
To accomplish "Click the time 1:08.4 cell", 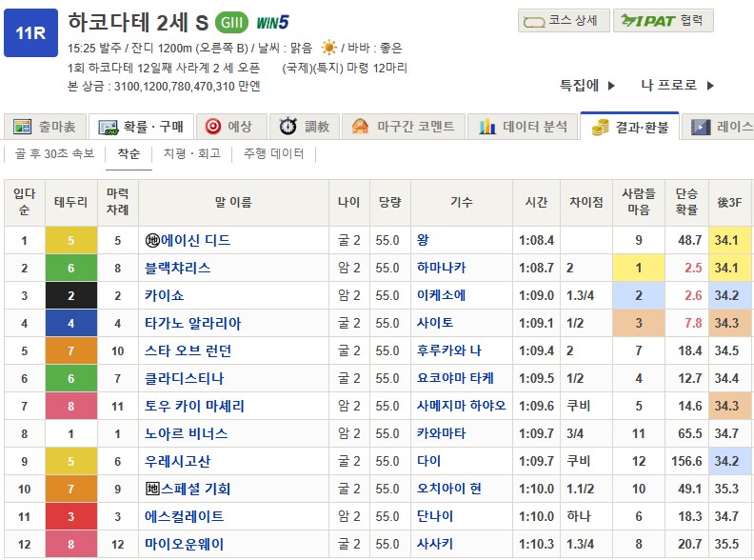I will [x=536, y=240].
